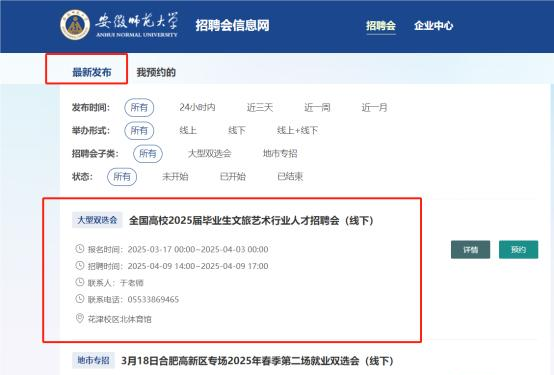
Task: Filter 状态 by 已开始
Action: point(232,176)
